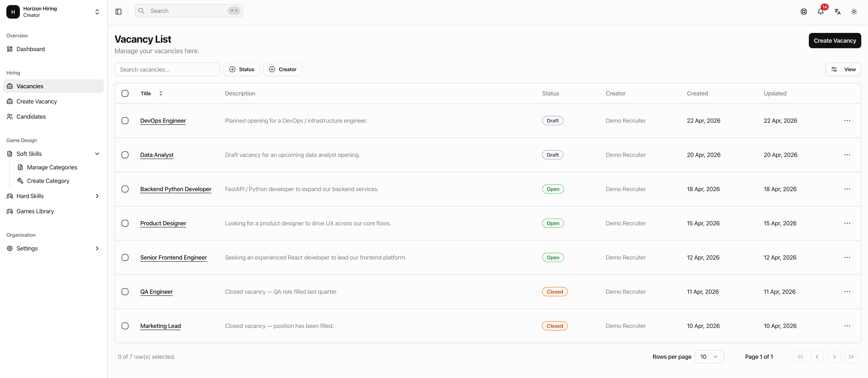Click the Draft badge for DevOps Engineer
The height and width of the screenshot is (378, 868).
click(x=553, y=121)
